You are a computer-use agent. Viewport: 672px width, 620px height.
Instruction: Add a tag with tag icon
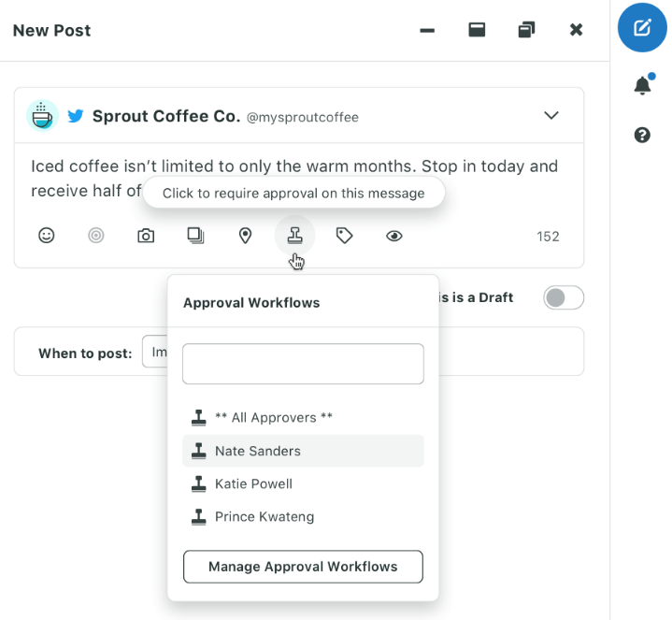pos(344,236)
